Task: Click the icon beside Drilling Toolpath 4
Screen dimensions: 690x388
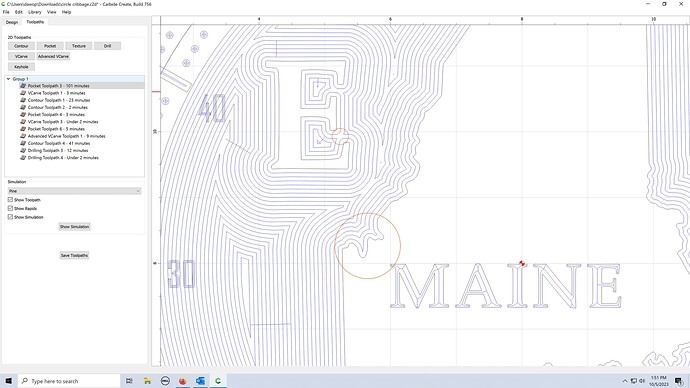Action: (23, 157)
